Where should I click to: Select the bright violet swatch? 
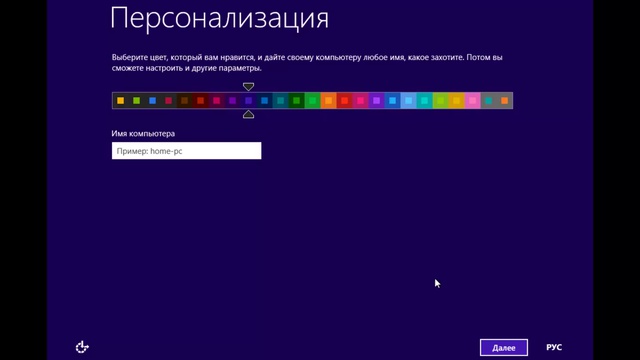pyautogui.click(x=376, y=100)
